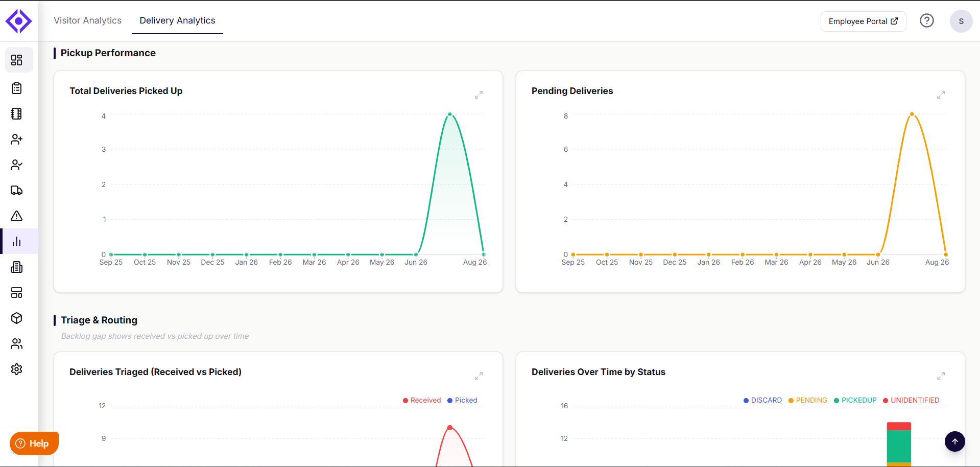Open the Employee Portal link
The image size is (980, 467).
click(x=864, y=21)
